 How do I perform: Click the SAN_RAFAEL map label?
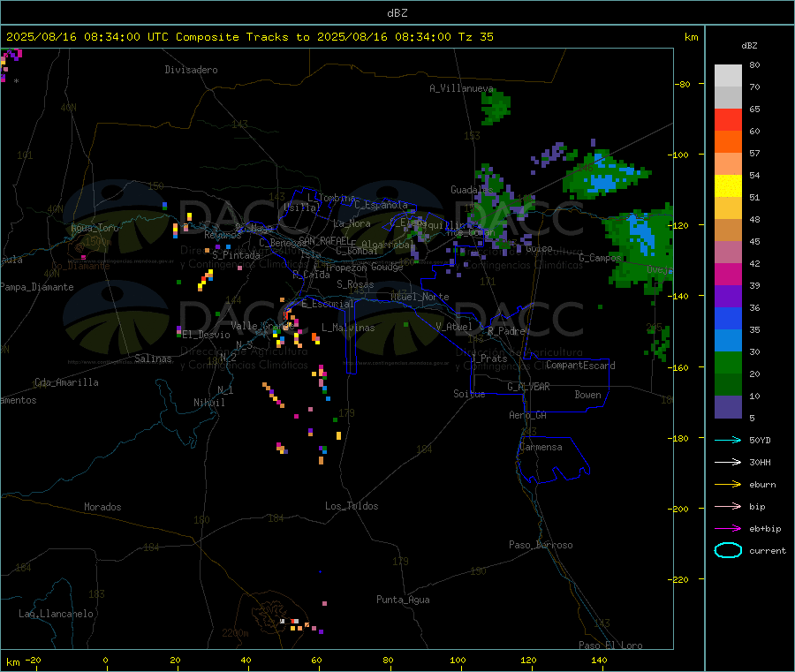click(x=324, y=240)
